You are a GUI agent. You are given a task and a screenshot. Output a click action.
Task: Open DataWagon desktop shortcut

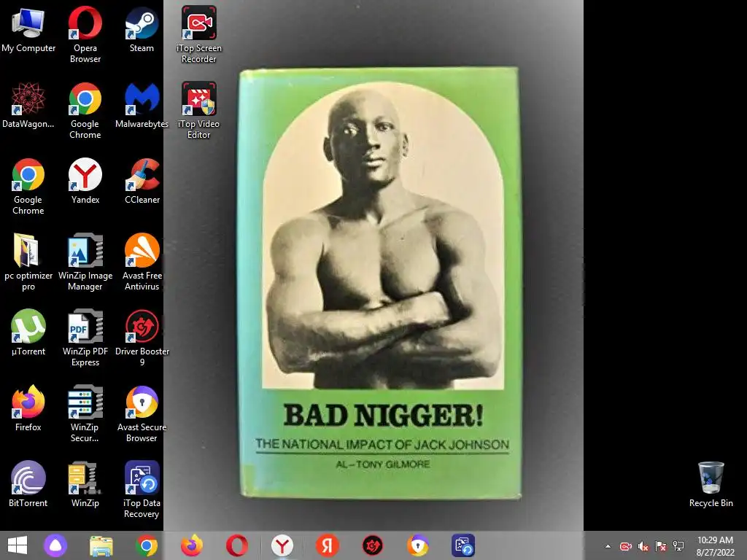click(x=28, y=106)
